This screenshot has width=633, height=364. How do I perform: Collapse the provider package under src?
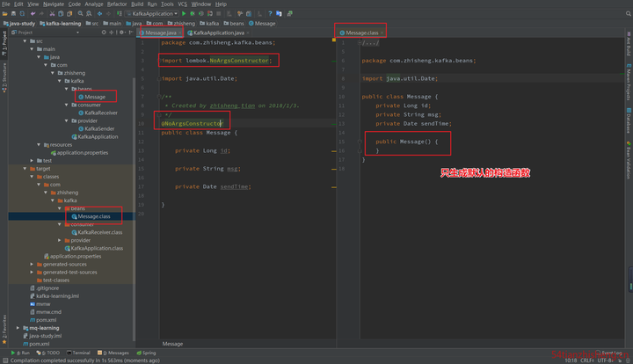[x=67, y=120]
